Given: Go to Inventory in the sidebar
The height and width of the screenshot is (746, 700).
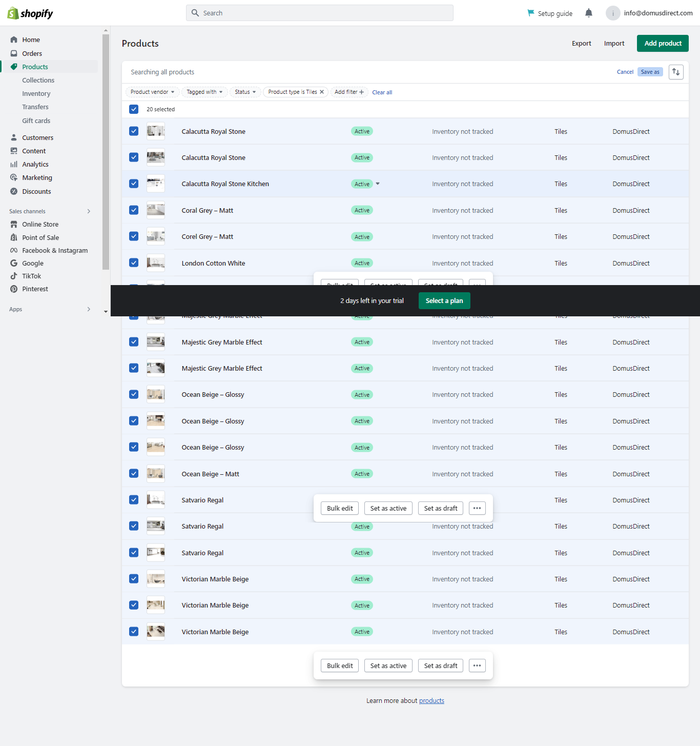Looking at the screenshot, I should 36,94.
